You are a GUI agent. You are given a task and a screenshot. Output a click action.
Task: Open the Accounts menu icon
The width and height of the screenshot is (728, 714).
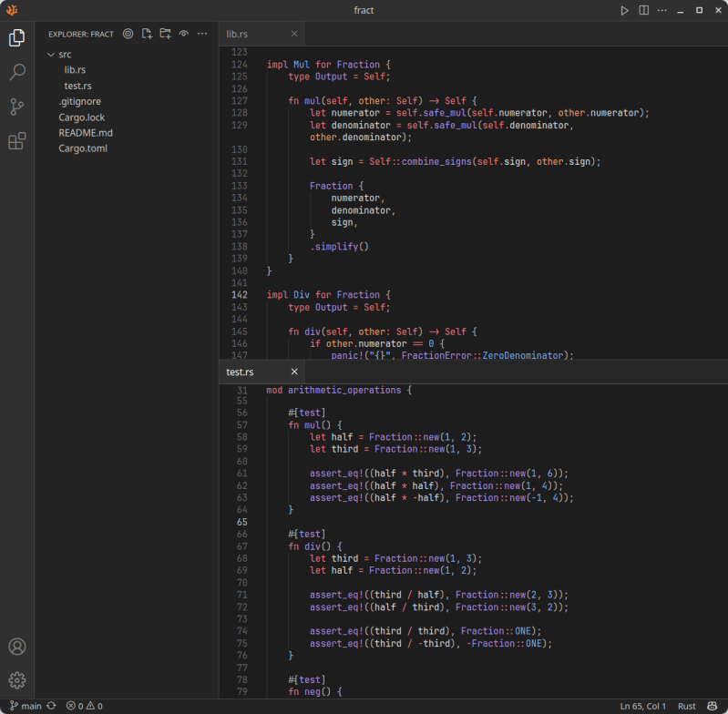16,647
